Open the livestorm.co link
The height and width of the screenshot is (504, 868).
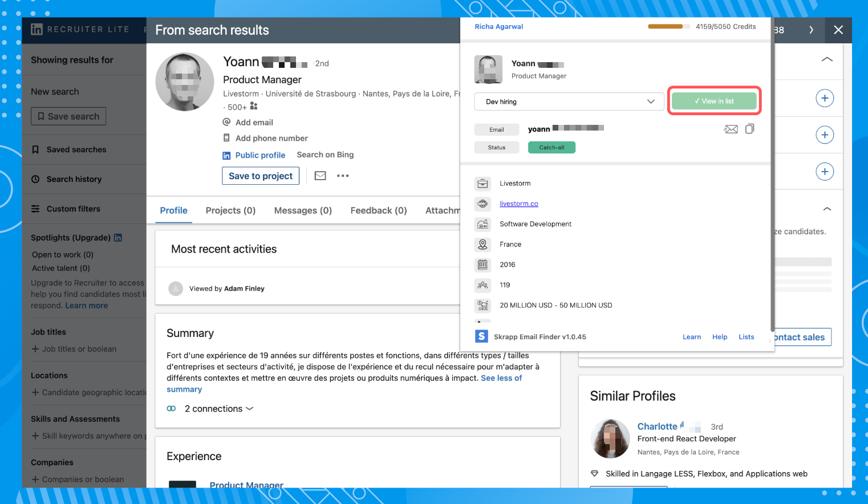pos(519,204)
